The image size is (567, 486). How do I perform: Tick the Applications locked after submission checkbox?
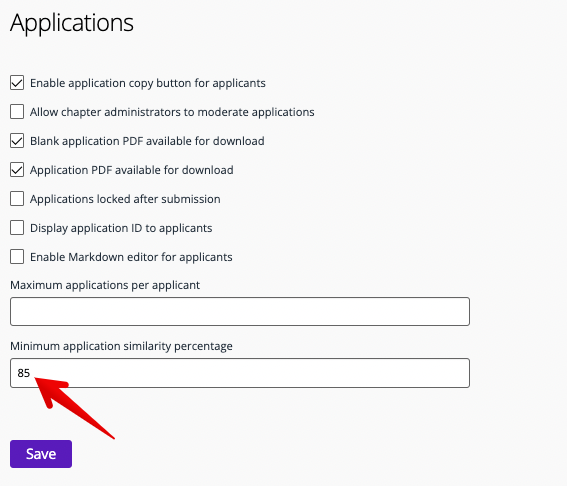[x=17, y=199]
